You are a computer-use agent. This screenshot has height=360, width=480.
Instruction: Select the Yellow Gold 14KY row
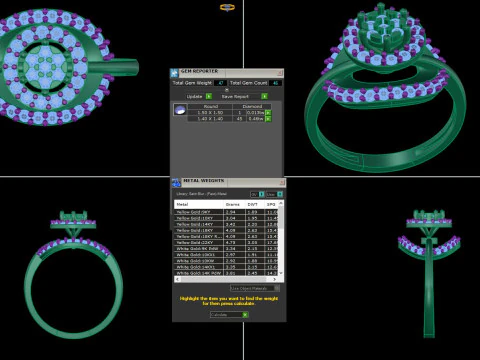point(226,224)
